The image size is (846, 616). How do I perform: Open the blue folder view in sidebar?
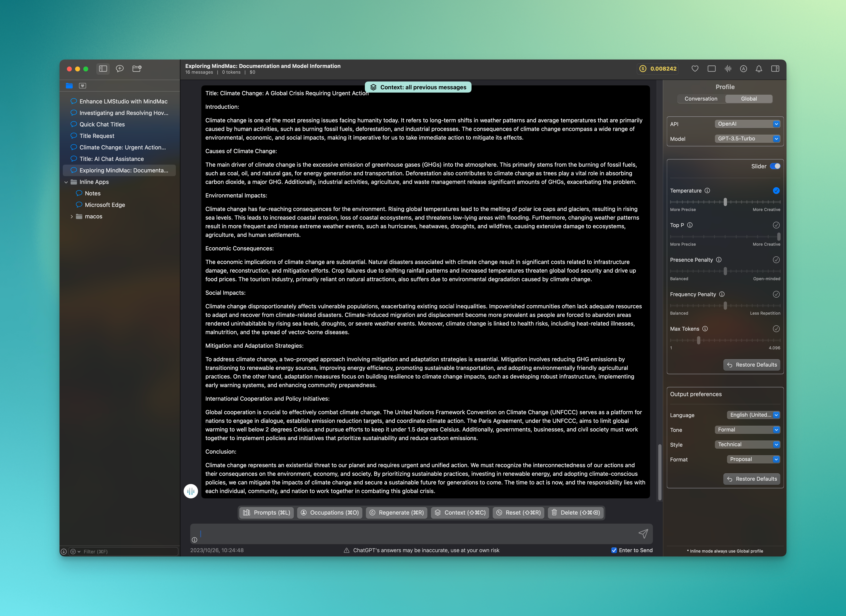(69, 86)
